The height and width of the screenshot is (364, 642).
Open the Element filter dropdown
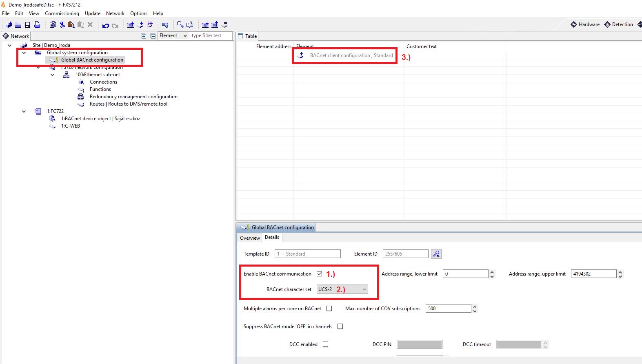click(x=185, y=36)
